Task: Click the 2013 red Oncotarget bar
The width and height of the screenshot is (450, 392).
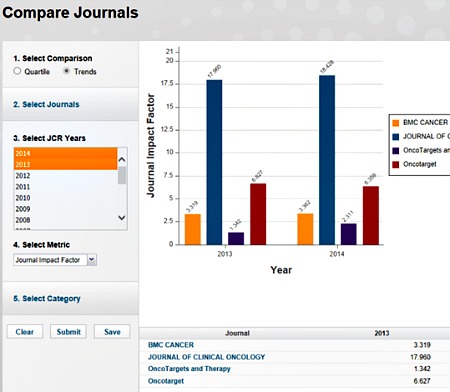Action: [258, 214]
